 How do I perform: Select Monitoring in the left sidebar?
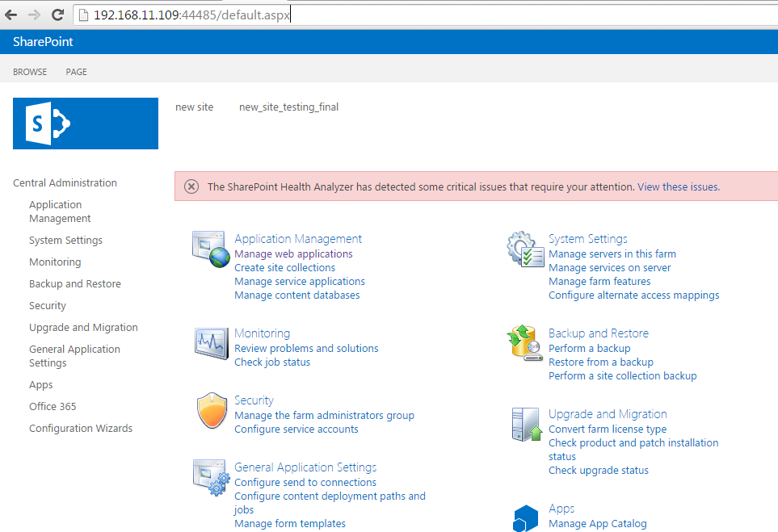pos(55,262)
